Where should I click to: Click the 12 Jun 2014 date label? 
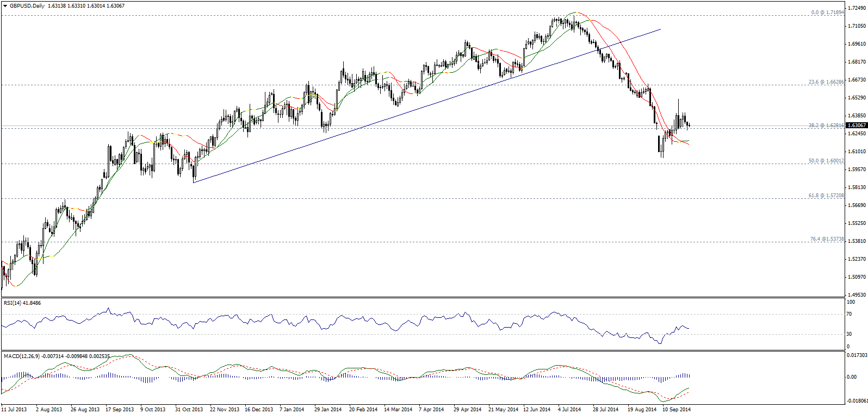click(537, 410)
